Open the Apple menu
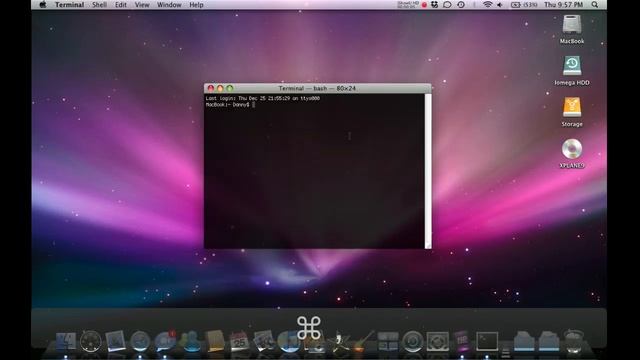 (43, 5)
